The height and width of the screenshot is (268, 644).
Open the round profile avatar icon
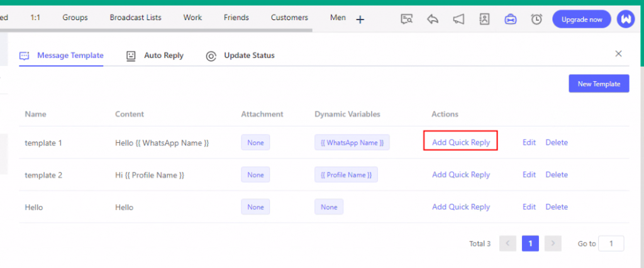click(626, 19)
